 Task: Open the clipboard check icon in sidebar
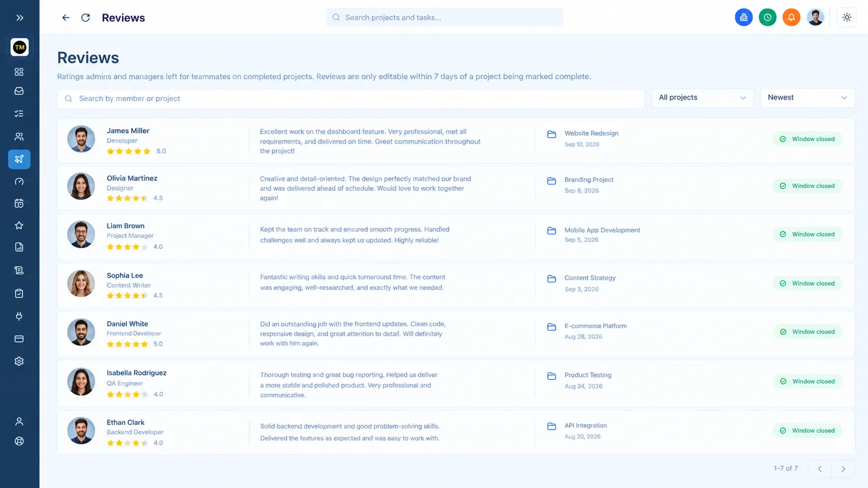coord(19,293)
